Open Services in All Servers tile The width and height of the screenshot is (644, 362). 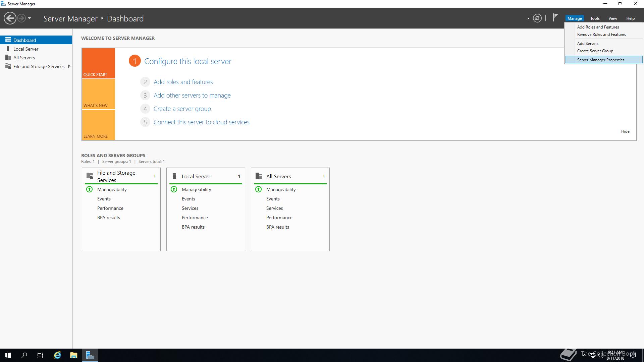coord(275,208)
